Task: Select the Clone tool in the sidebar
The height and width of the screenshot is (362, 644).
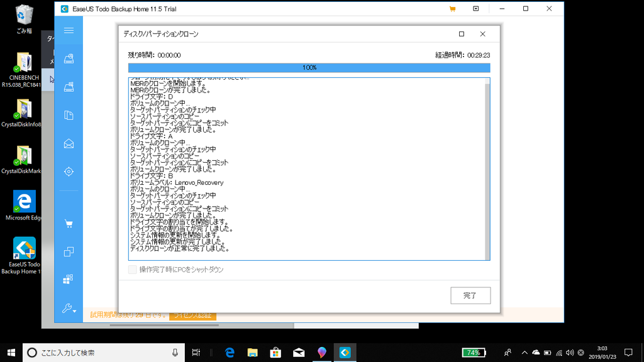Action: point(68,251)
